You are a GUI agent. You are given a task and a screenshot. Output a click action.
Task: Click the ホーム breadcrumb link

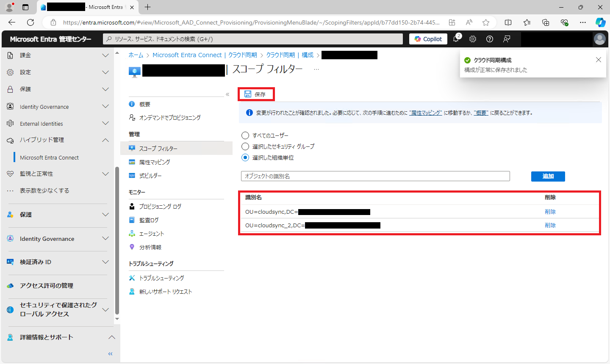tap(136, 55)
